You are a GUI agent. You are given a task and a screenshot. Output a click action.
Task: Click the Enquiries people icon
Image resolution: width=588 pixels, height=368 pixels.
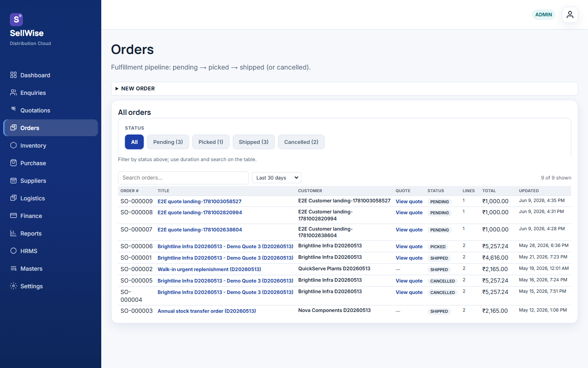(x=13, y=92)
